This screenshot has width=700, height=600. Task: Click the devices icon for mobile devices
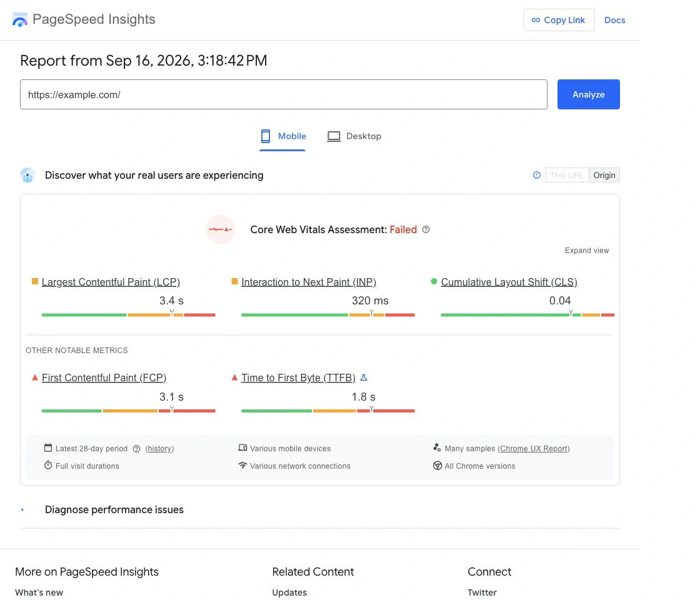pyautogui.click(x=242, y=447)
